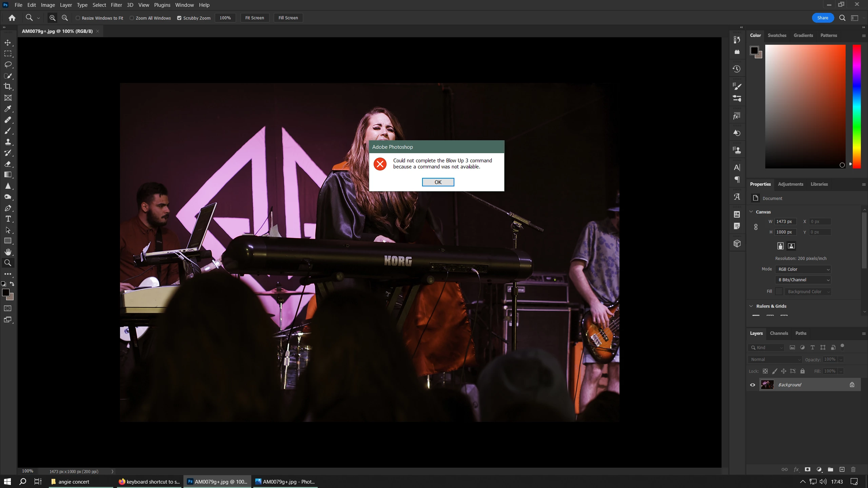Screen dimensions: 868x488
Task: Switch to the Channels tab
Action: tap(779, 333)
